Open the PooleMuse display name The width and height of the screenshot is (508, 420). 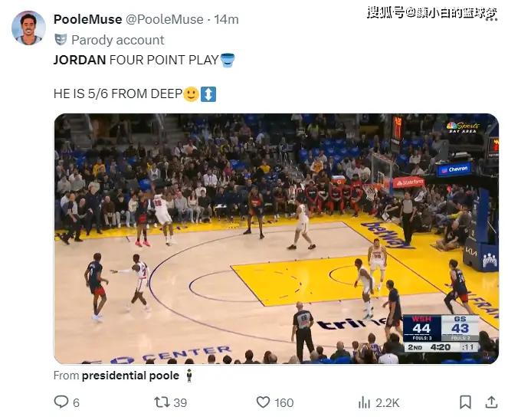point(88,19)
